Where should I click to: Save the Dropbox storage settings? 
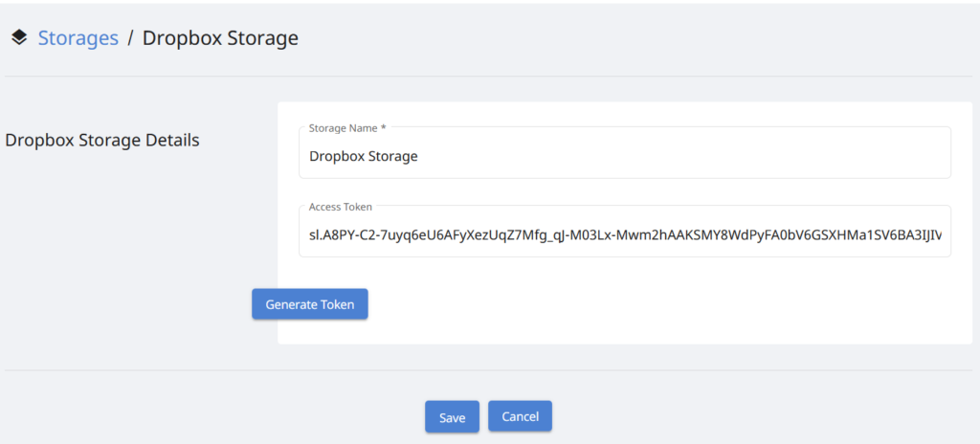click(452, 417)
